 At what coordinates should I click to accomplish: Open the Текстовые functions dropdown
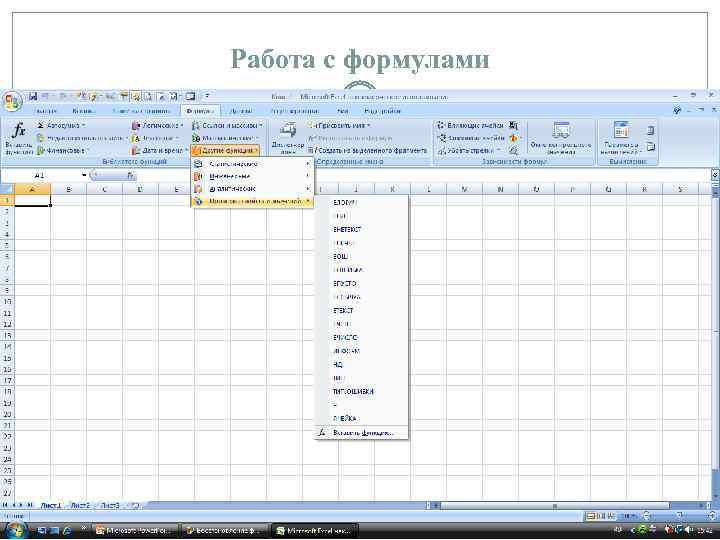click(x=155, y=138)
